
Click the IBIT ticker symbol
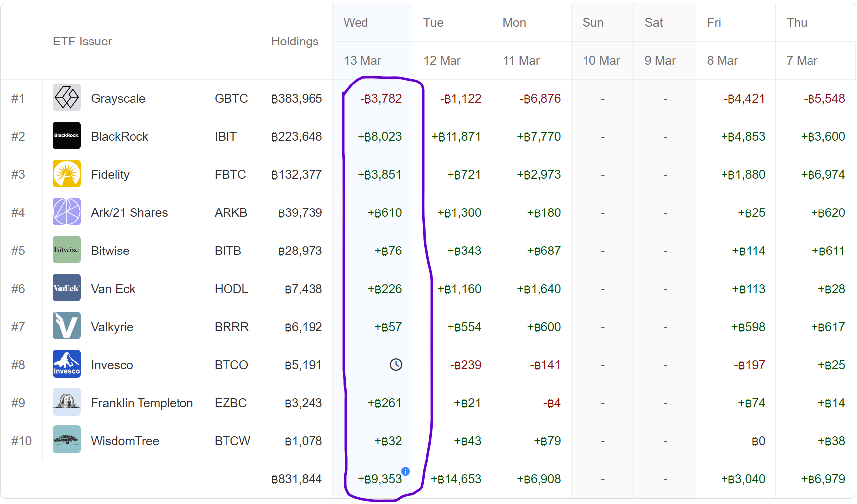point(226,137)
